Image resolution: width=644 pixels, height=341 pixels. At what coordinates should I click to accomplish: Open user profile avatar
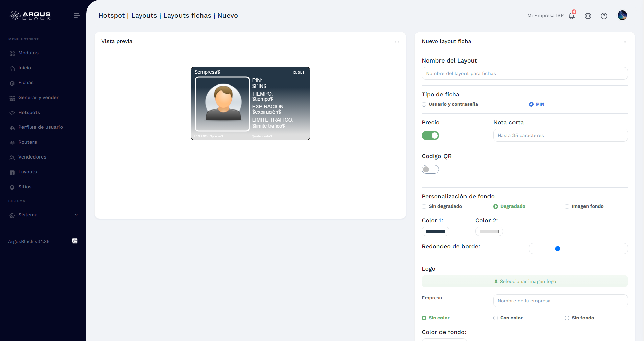click(622, 15)
